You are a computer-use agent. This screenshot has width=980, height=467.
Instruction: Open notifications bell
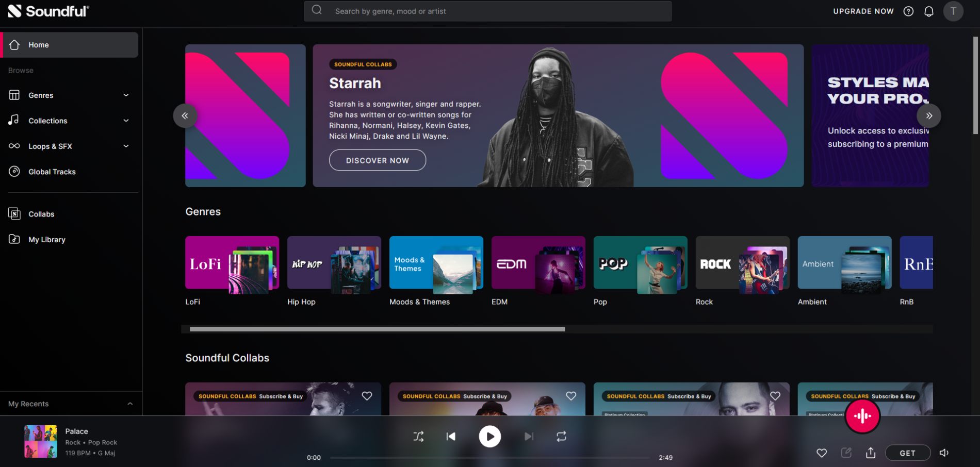pyautogui.click(x=928, y=11)
